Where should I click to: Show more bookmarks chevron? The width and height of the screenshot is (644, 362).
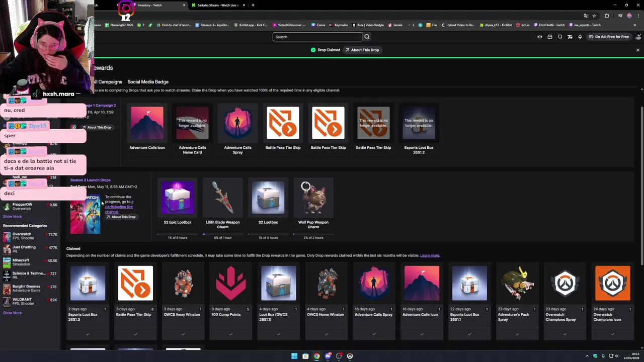click(x=635, y=25)
